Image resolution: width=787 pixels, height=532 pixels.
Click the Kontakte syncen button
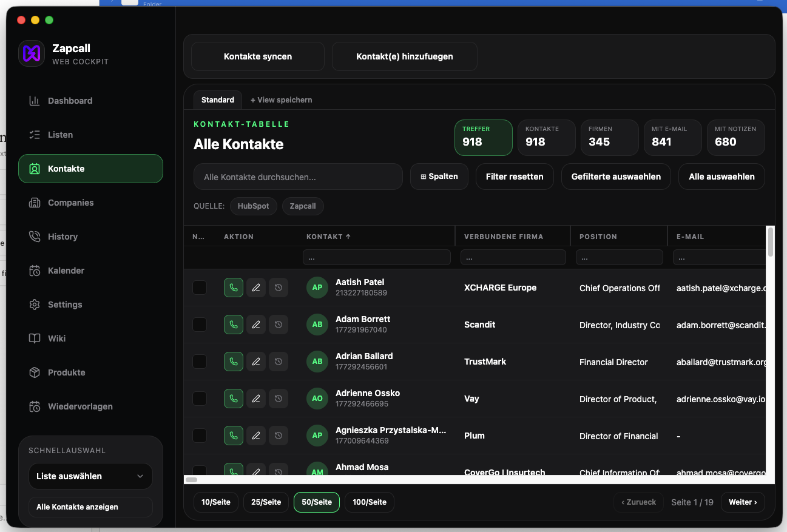click(258, 56)
